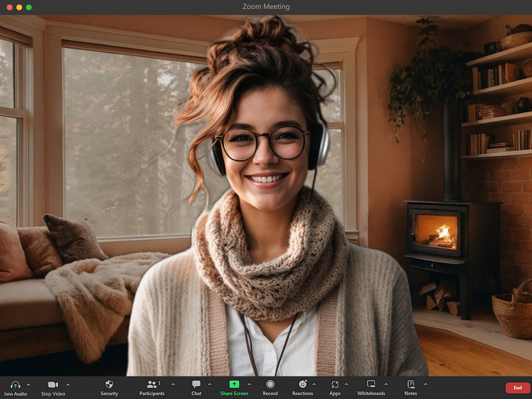This screenshot has width=532, height=399.
Task: Expand the arrow next to Reactions
Action: (314, 384)
